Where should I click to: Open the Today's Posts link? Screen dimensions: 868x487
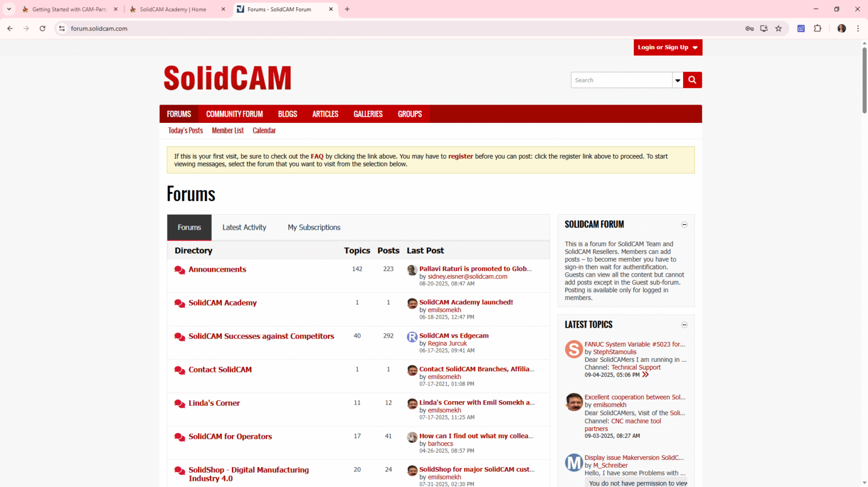click(185, 131)
